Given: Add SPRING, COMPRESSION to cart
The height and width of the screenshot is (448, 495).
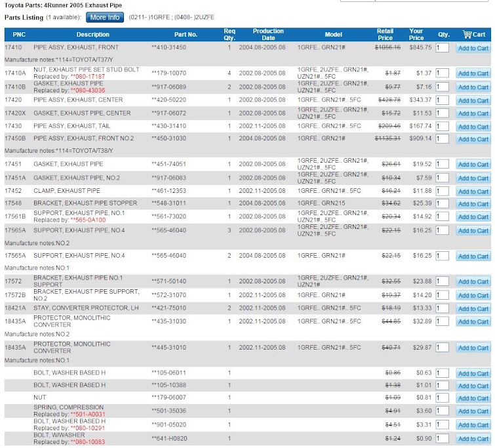Looking at the screenshot, I should (473, 411).
